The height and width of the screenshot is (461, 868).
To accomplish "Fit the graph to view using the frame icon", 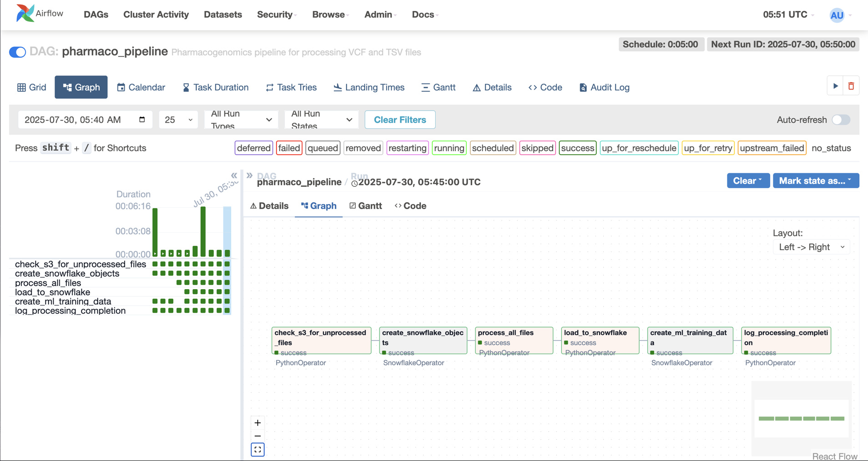I will tap(257, 449).
